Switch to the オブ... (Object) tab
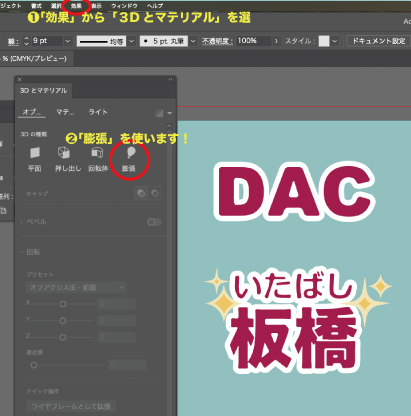411x416 pixels. click(31, 112)
